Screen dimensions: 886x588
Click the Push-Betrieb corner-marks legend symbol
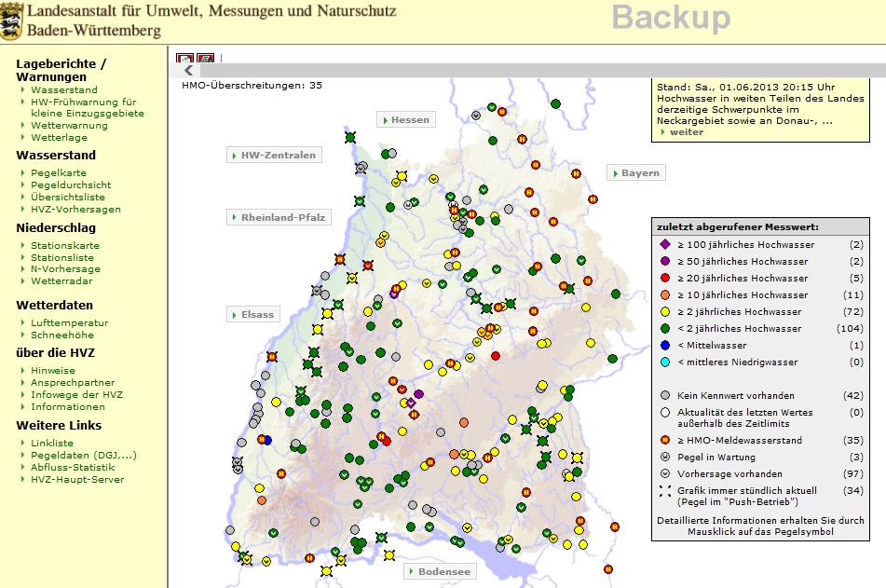point(665,491)
